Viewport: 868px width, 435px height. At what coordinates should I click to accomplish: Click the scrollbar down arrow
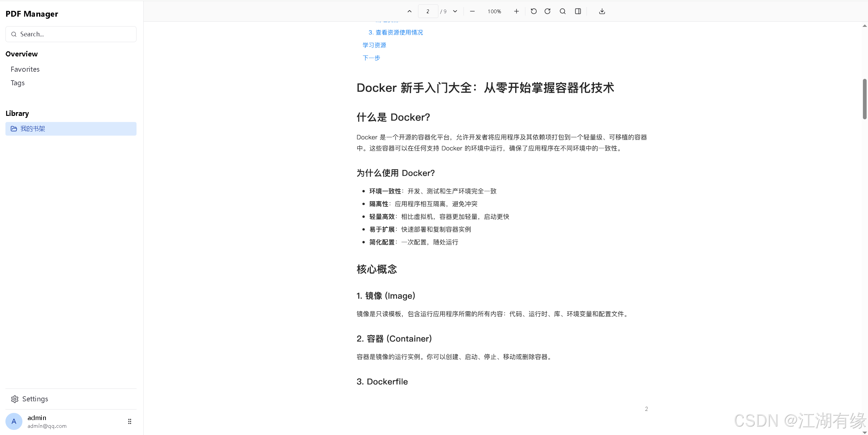(x=865, y=433)
